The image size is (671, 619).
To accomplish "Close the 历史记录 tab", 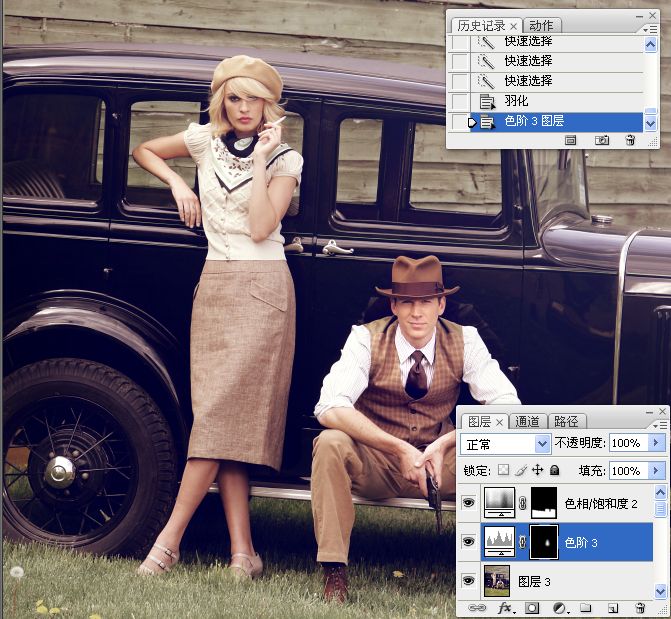I will (514, 27).
